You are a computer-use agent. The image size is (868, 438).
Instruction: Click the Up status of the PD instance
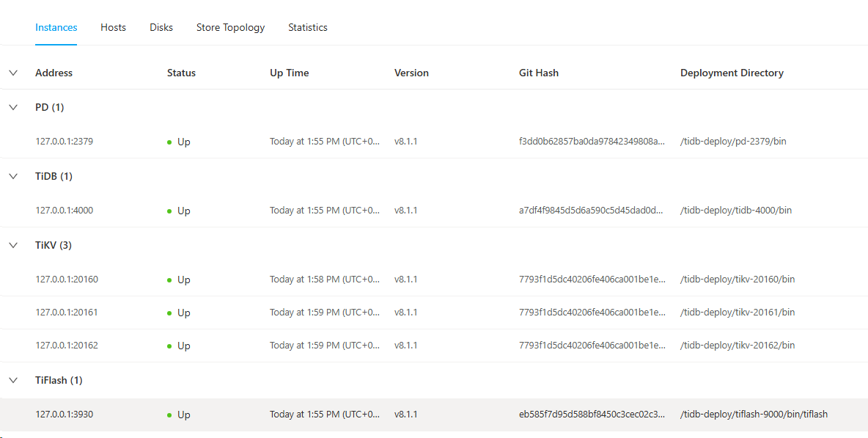tap(183, 142)
